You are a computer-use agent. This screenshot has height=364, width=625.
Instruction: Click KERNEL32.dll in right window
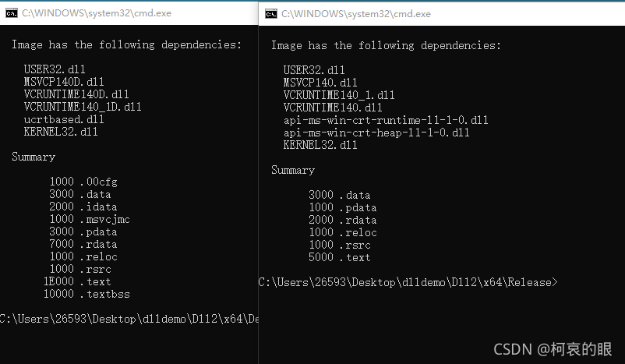[x=320, y=145]
